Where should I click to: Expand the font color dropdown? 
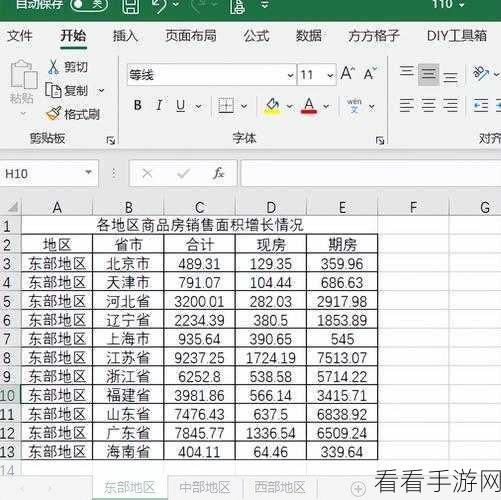pos(326,107)
